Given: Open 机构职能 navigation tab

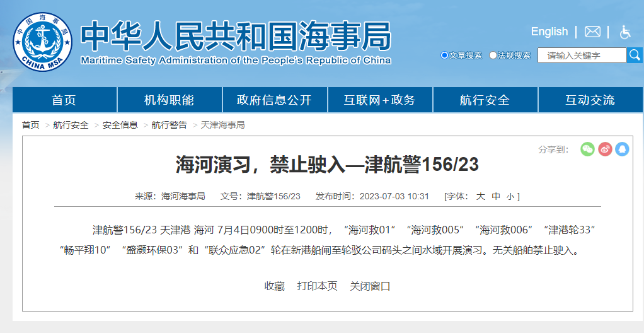Looking at the screenshot, I should click(x=170, y=100).
